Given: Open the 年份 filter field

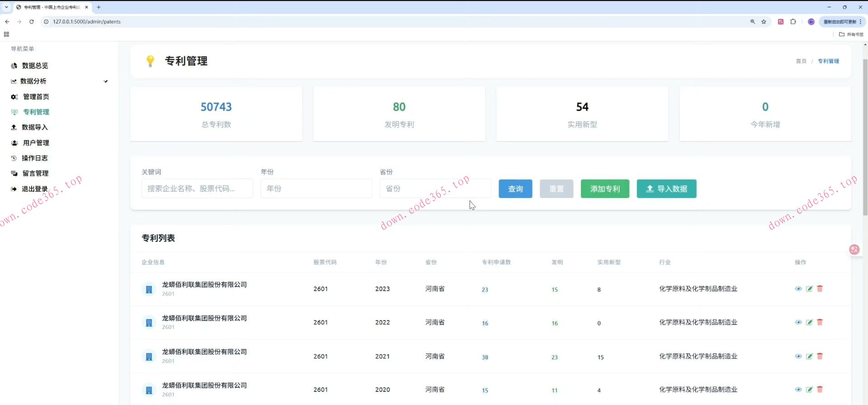Looking at the screenshot, I should [316, 188].
